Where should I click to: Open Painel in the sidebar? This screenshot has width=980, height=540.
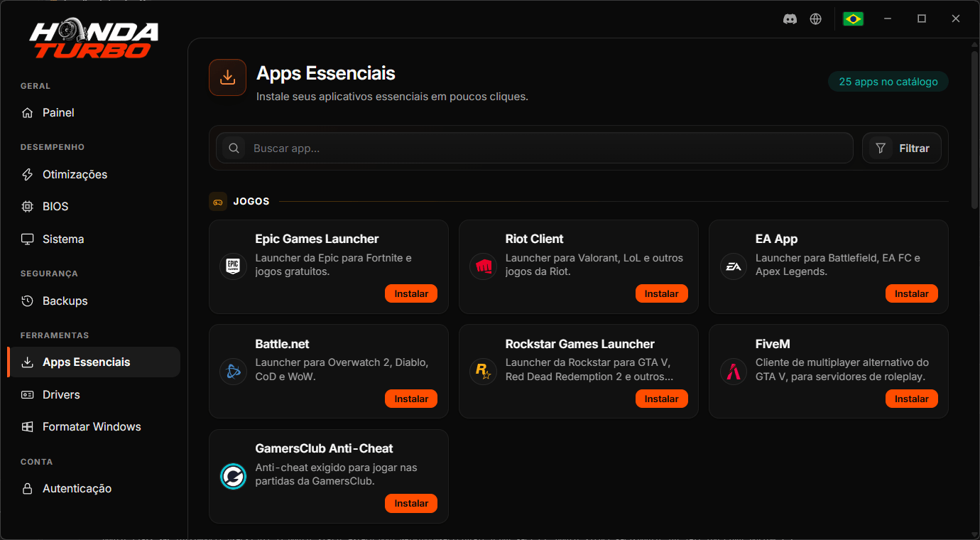pos(94,113)
